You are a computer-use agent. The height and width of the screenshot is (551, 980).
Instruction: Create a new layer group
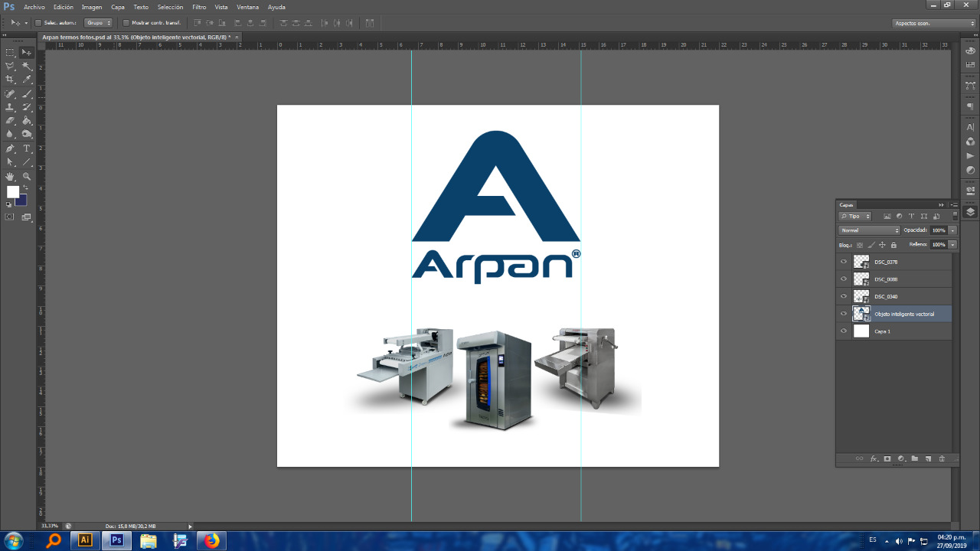coord(914,458)
